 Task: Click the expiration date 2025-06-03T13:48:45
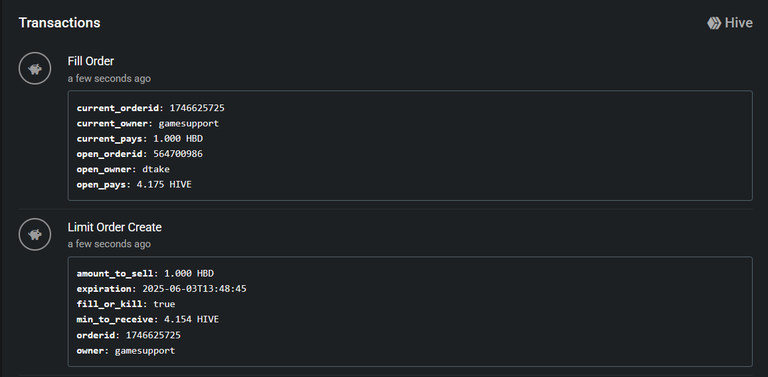194,289
